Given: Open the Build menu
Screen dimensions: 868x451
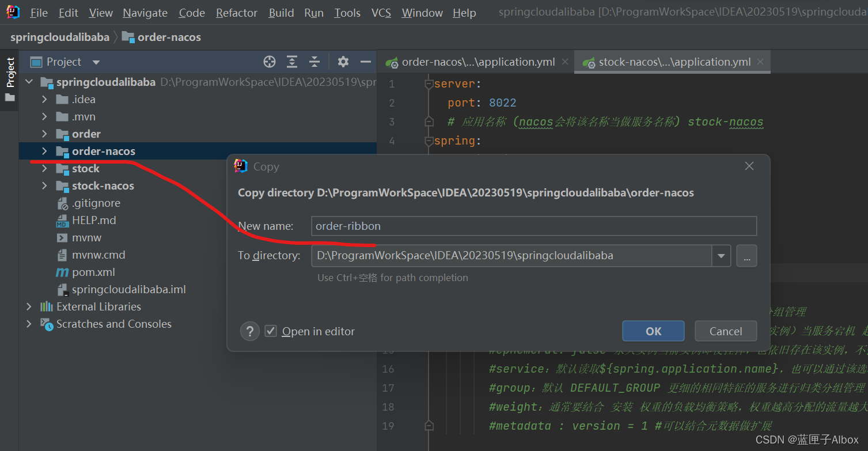Looking at the screenshot, I should 281,13.
